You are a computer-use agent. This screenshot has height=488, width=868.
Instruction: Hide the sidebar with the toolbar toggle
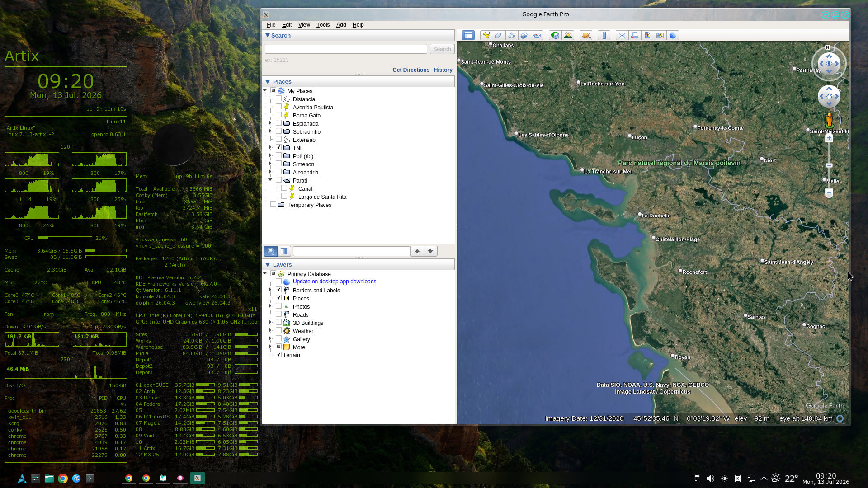coord(468,35)
